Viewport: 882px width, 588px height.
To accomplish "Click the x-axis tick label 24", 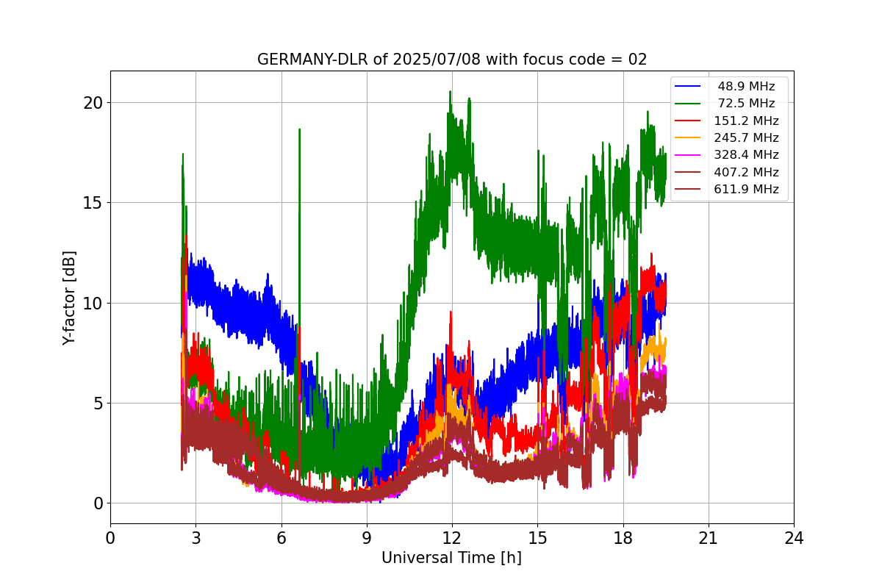I will pos(794,538).
